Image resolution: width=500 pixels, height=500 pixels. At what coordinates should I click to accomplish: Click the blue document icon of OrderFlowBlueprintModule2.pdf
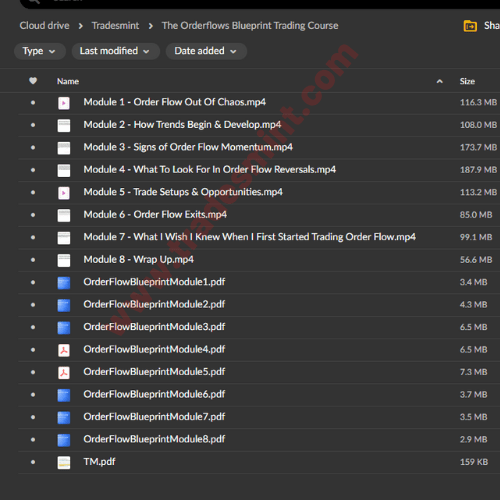click(64, 305)
